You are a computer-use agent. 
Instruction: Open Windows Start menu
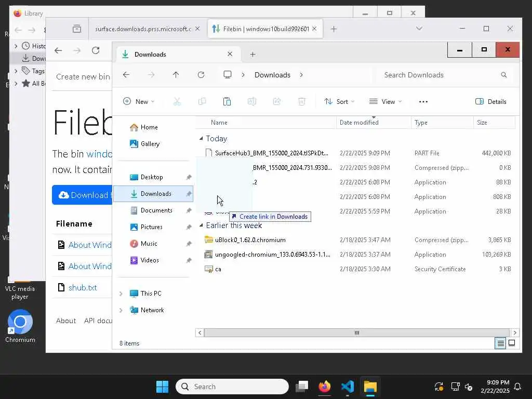(x=162, y=387)
